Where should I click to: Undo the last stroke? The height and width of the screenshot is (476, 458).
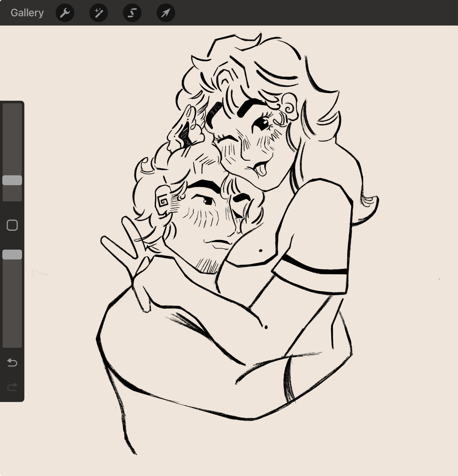[x=12, y=363]
